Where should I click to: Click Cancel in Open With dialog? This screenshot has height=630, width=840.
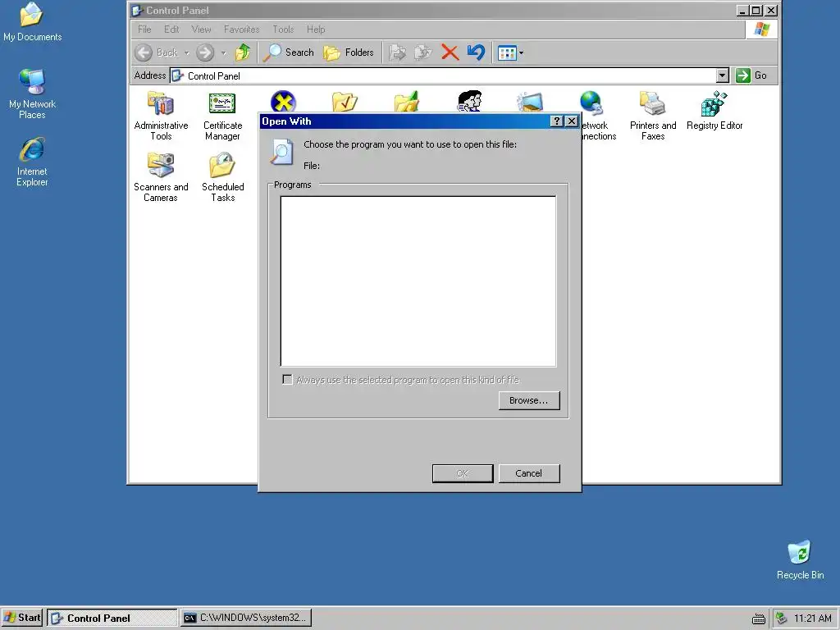point(529,473)
